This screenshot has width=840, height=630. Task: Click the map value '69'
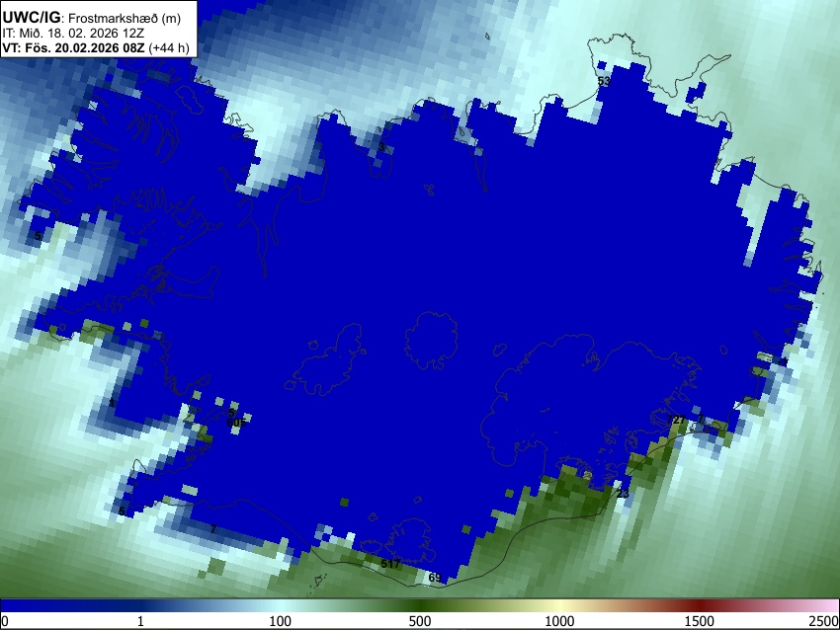(435, 578)
